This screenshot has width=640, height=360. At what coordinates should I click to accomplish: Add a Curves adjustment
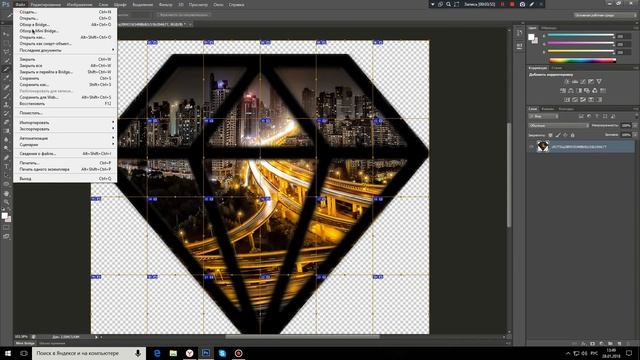(x=583, y=82)
